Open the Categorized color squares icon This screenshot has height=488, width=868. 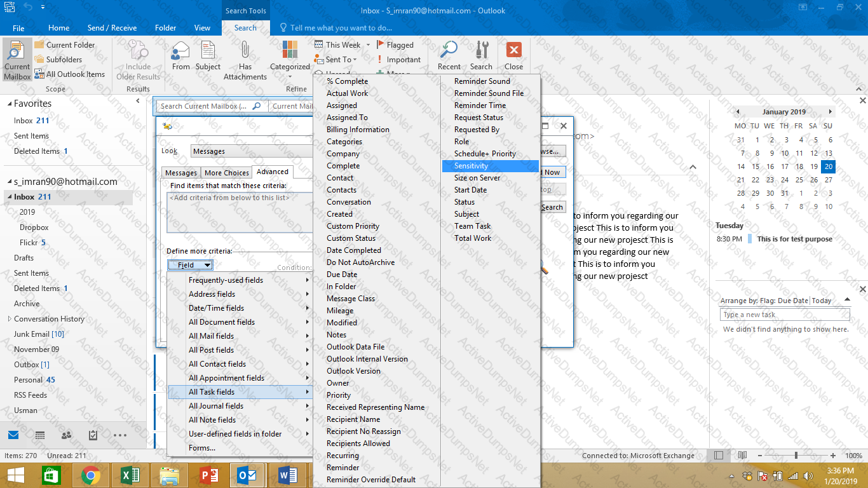point(290,50)
